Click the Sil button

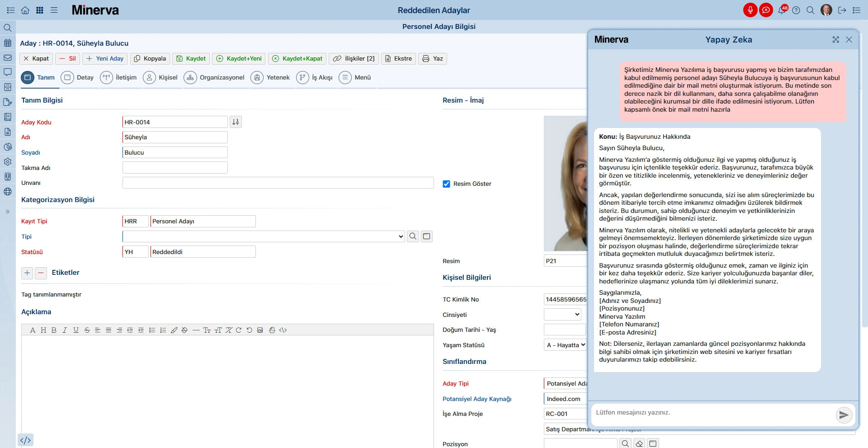(68, 59)
